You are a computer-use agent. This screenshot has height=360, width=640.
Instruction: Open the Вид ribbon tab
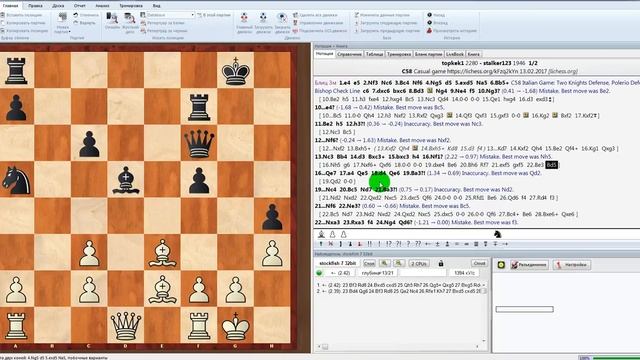click(156, 6)
